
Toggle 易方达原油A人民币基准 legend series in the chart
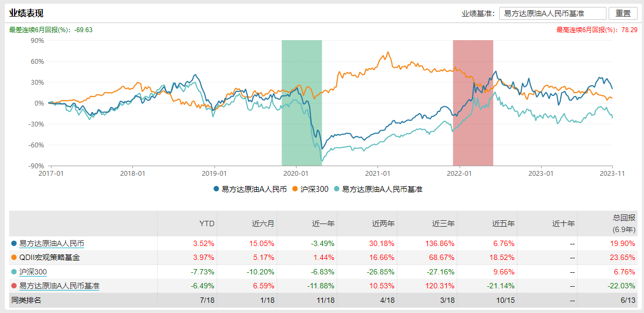tap(378, 189)
